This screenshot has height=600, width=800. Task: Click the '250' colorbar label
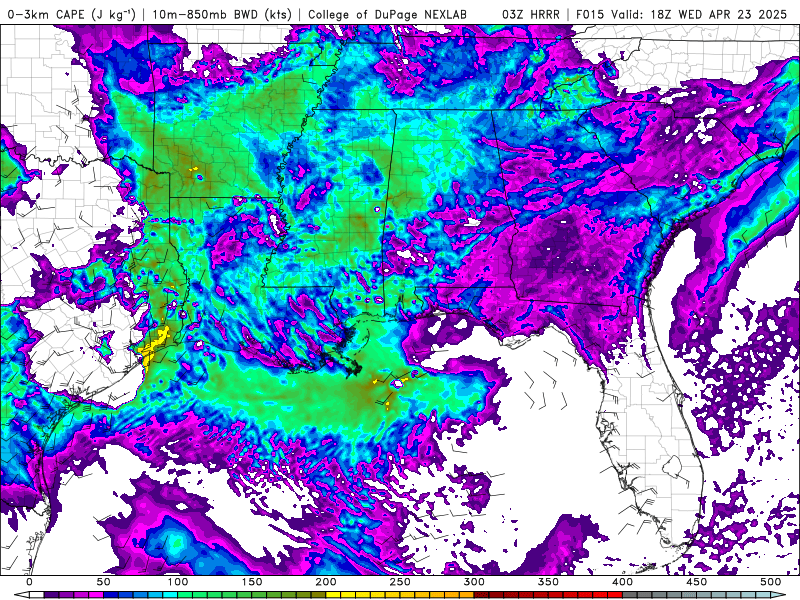point(400,582)
